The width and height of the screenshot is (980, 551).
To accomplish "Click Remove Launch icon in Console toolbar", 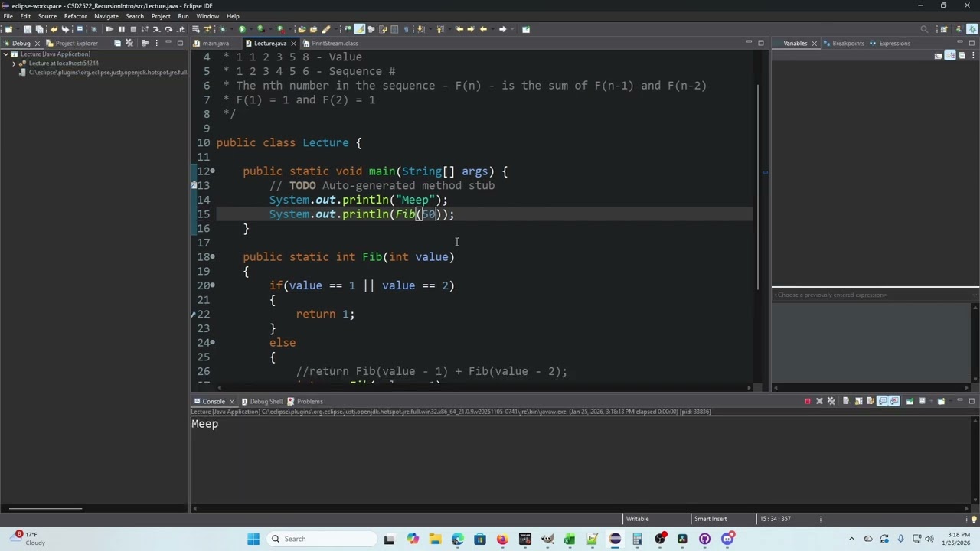I will (x=819, y=401).
